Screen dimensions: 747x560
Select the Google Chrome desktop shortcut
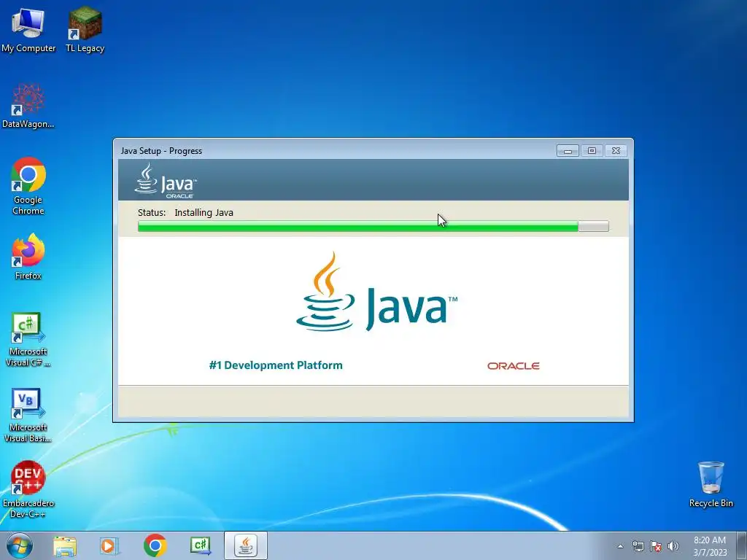point(28,186)
